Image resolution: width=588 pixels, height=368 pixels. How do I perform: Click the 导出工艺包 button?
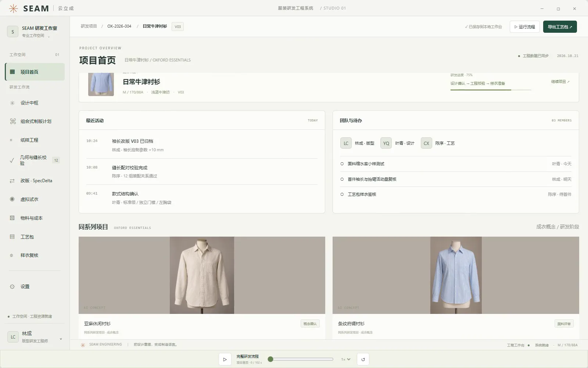(x=560, y=26)
